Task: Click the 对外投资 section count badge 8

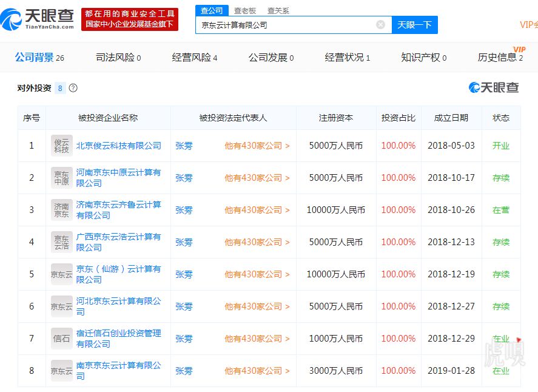Action: [60, 88]
